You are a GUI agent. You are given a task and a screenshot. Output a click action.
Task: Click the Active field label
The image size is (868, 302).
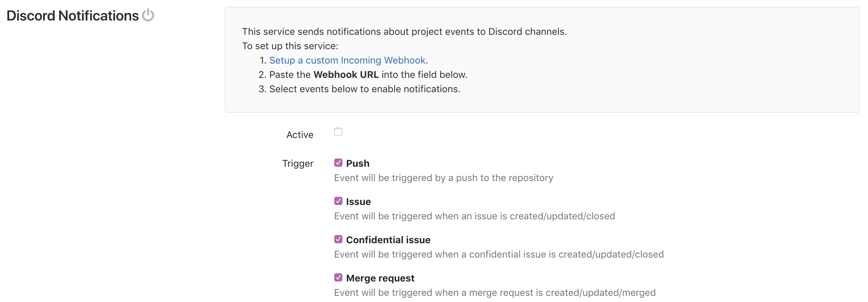pyautogui.click(x=300, y=135)
